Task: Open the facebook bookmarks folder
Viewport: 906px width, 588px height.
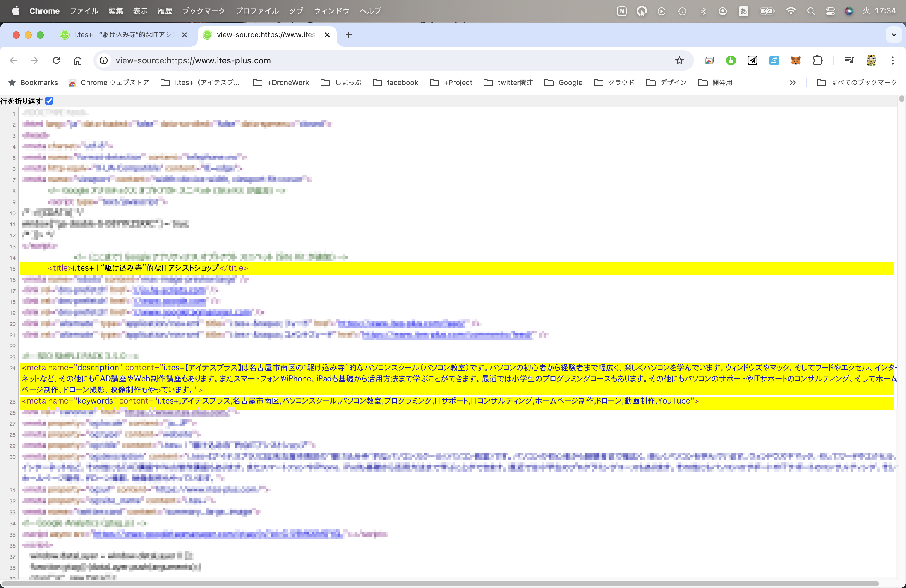Action: point(395,83)
